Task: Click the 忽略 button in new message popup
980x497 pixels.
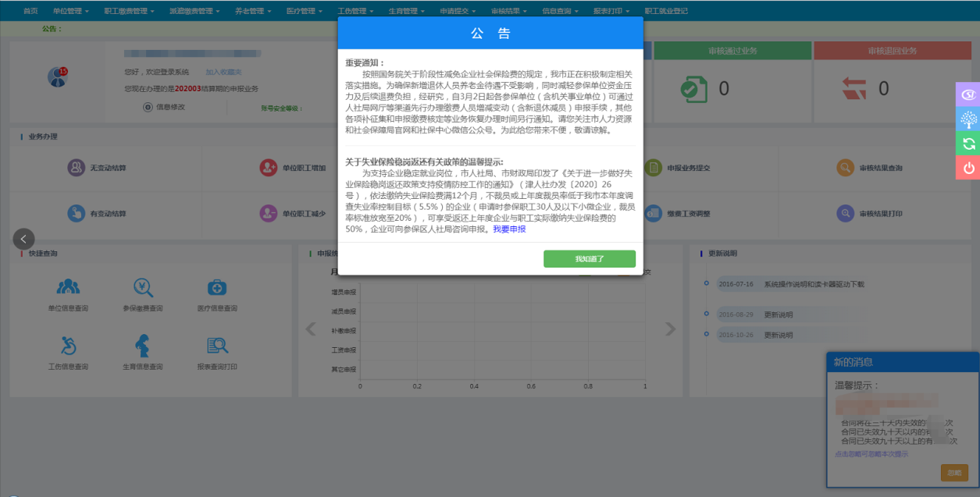Action: point(954,473)
